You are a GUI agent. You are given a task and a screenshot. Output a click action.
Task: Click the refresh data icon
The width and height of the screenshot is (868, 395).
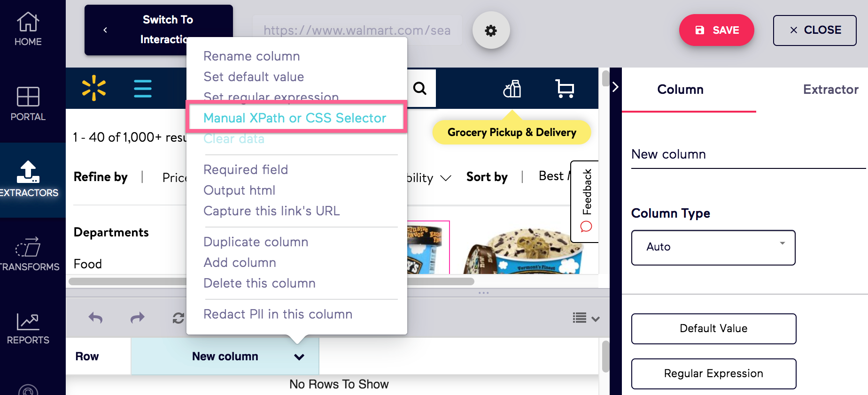tap(178, 319)
